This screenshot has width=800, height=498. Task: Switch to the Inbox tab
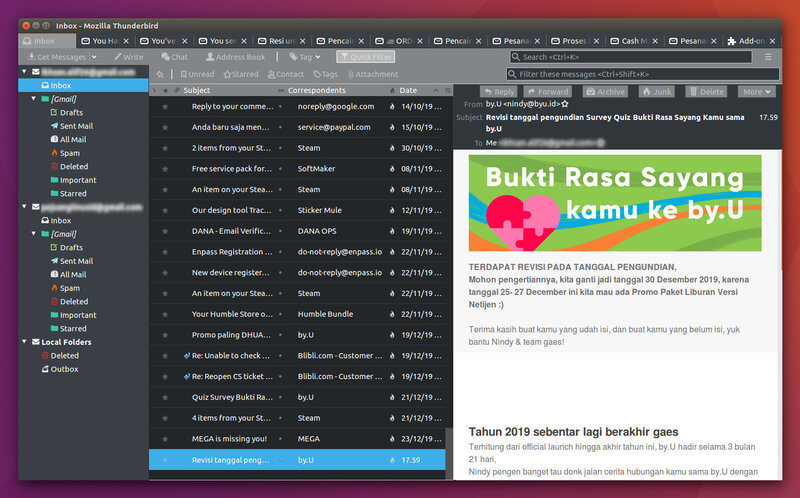(x=47, y=41)
